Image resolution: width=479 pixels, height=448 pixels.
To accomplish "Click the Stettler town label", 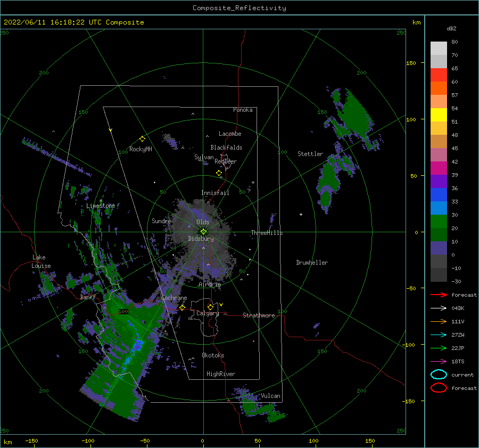I will [x=310, y=154].
